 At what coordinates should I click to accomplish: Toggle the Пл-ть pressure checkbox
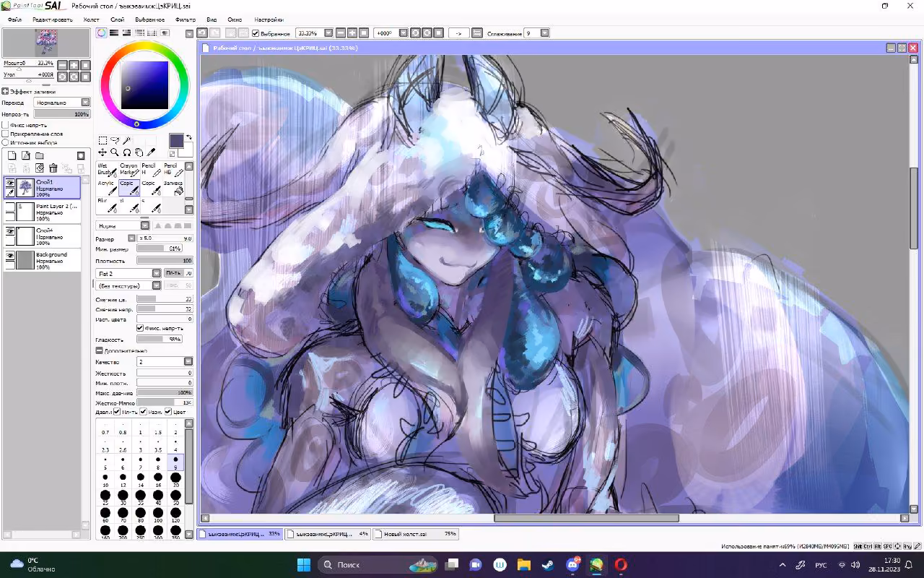pos(117,412)
